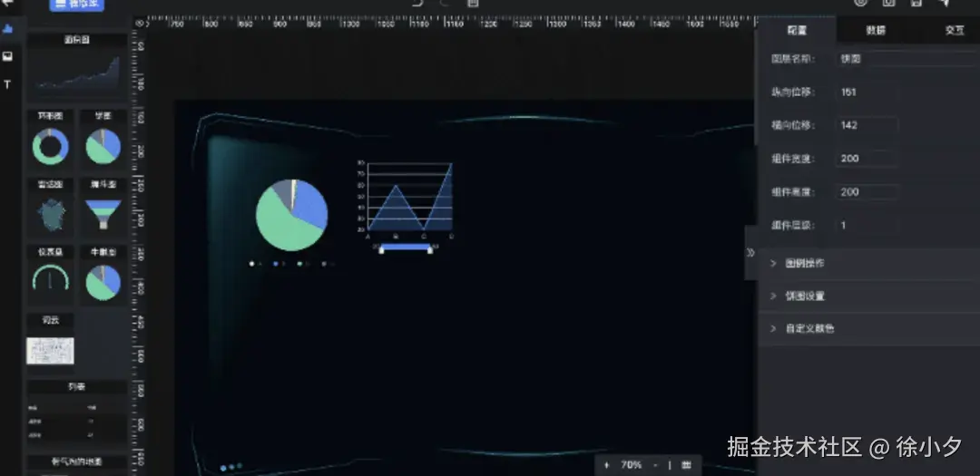Click the component height field showing 200
The height and width of the screenshot is (476, 980).
pyautogui.click(x=867, y=192)
